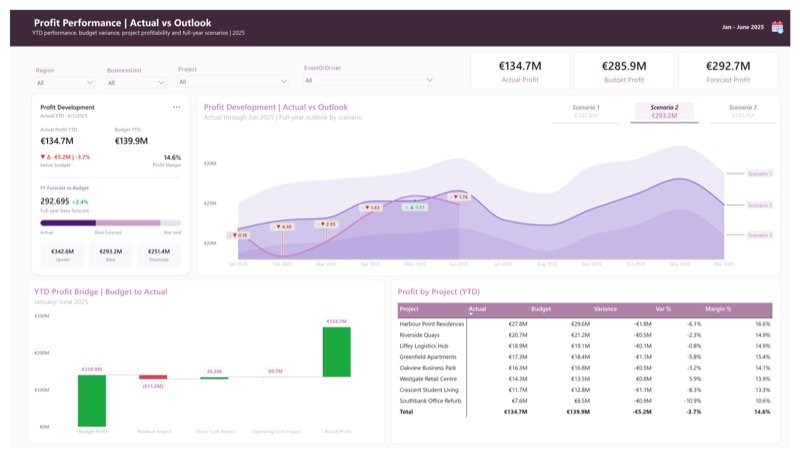Screen dimensions: 800x458
Task: Select the Greenfield Apartments row
Action: pos(585,357)
